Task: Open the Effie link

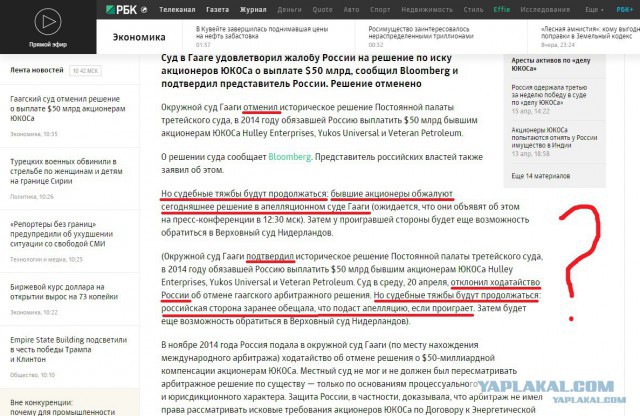Action: pyautogui.click(x=502, y=9)
